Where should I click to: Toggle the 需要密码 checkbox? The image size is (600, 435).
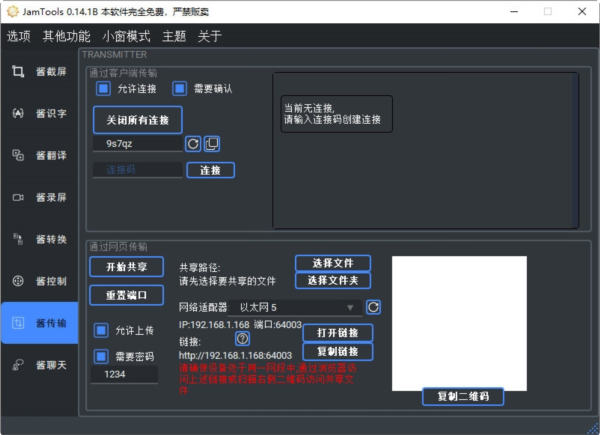click(101, 357)
